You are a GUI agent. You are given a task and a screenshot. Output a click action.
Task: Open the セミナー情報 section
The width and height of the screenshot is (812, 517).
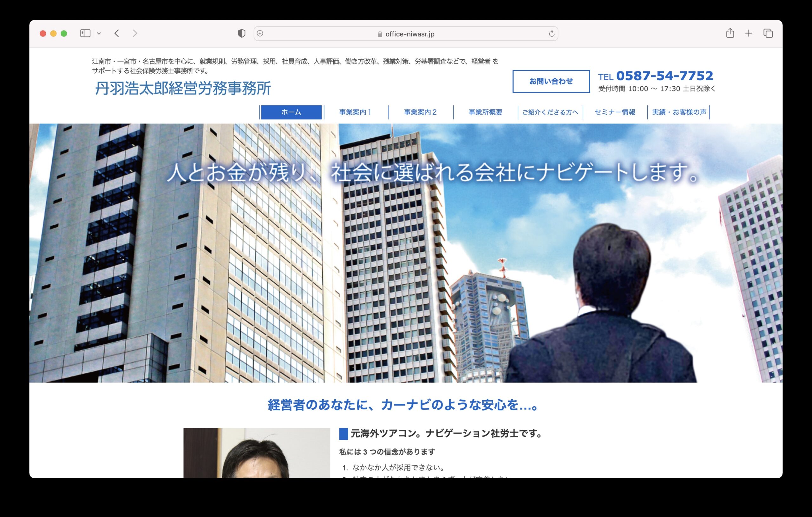pos(615,112)
